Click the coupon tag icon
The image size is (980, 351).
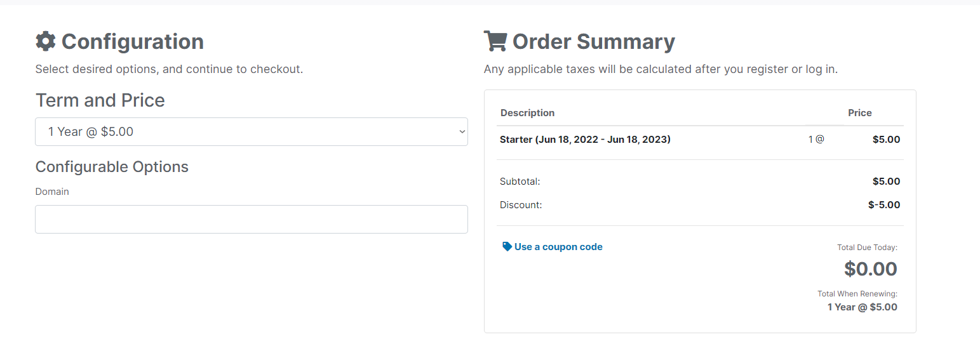[x=507, y=246]
